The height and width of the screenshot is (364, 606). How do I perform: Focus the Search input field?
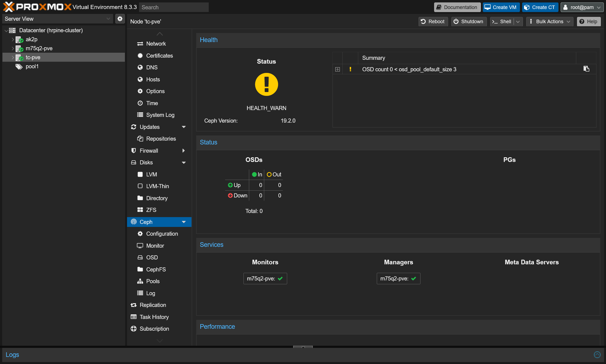(x=174, y=7)
